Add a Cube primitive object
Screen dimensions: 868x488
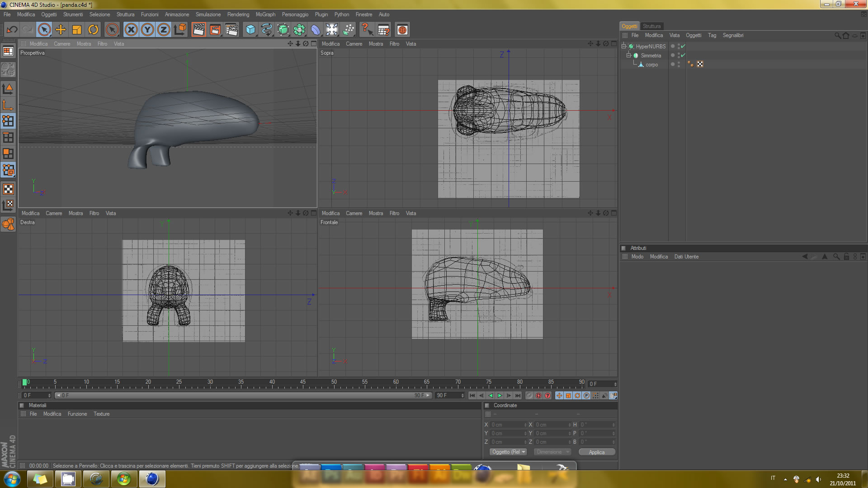click(250, 30)
